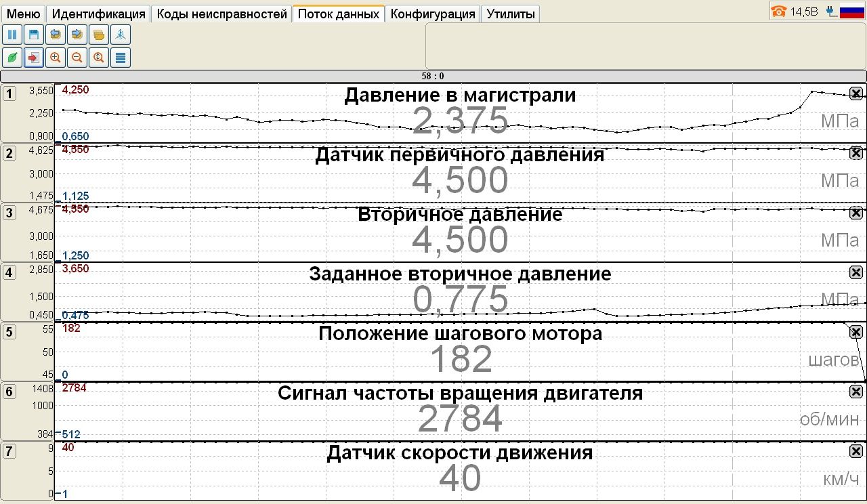
Task: Click channel number 4 button
Action: (x=9, y=272)
